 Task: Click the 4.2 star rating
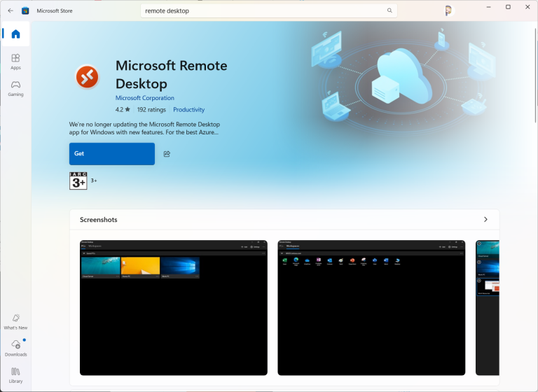(123, 109)
